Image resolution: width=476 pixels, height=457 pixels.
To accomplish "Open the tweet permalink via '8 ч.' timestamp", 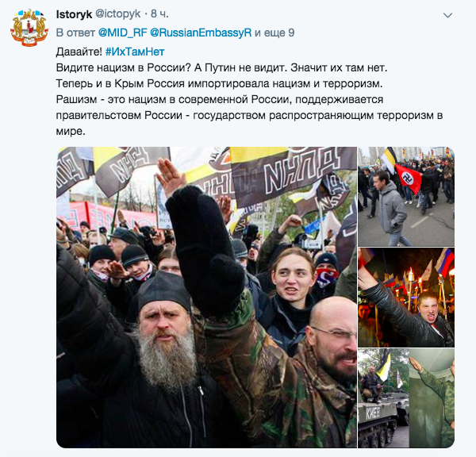I will (159, 14).
